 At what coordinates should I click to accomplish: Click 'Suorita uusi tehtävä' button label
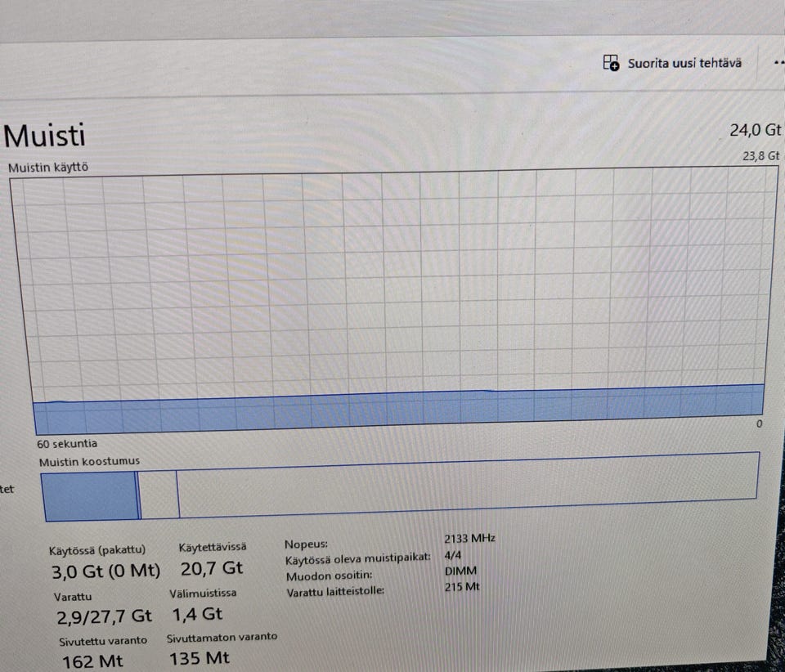[x=684, y=63]
